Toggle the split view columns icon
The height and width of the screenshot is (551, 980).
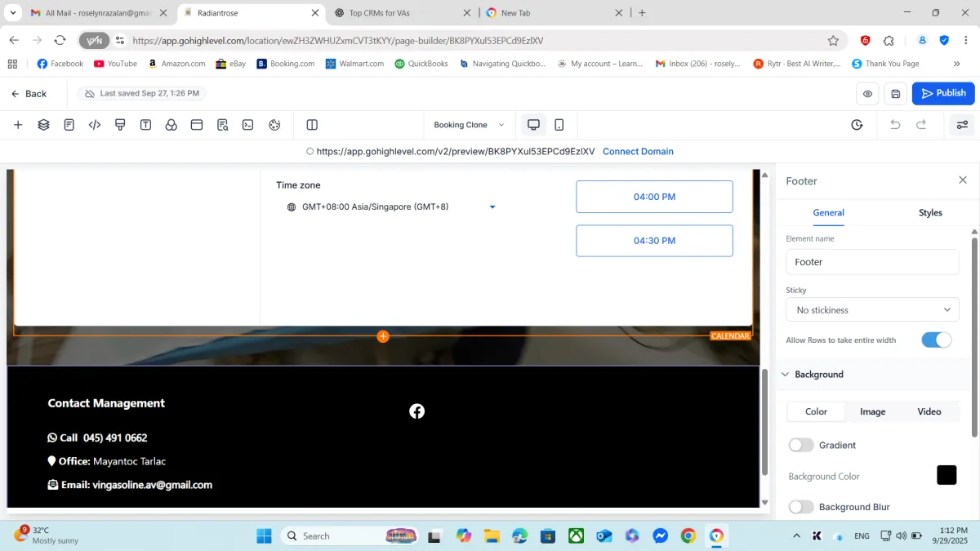[x=312, y=125]
